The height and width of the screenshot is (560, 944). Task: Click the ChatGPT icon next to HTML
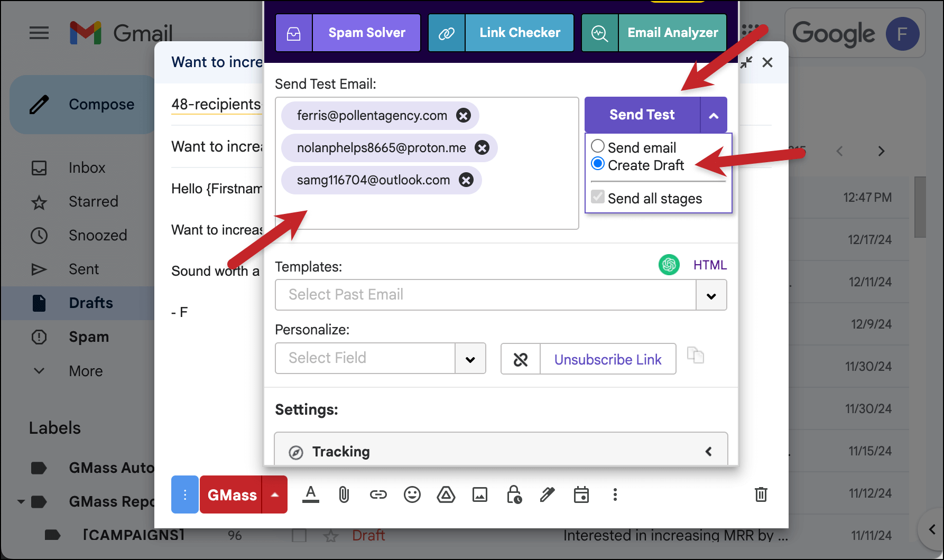pyautogui.click(x=669, y=265)
